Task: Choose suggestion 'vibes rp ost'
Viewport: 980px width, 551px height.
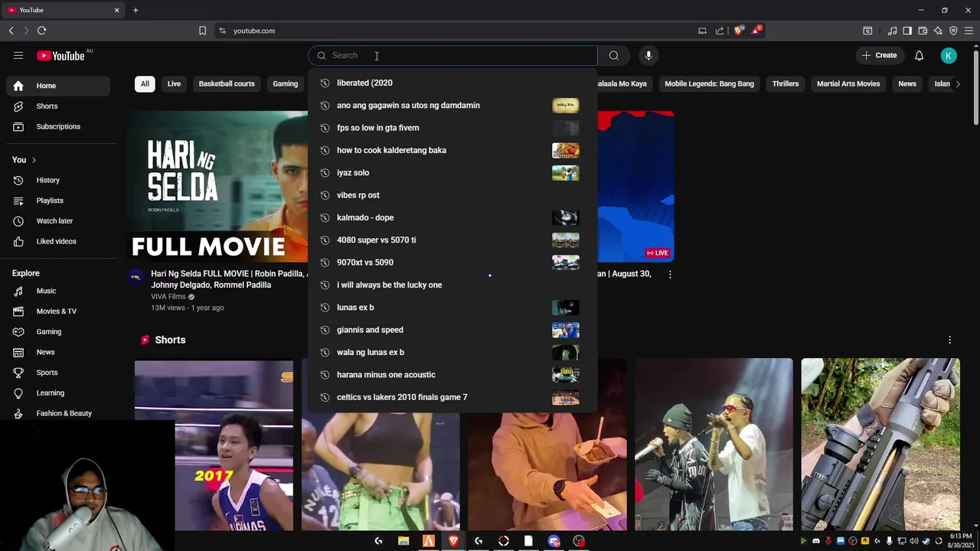Action: click(452, 195)
